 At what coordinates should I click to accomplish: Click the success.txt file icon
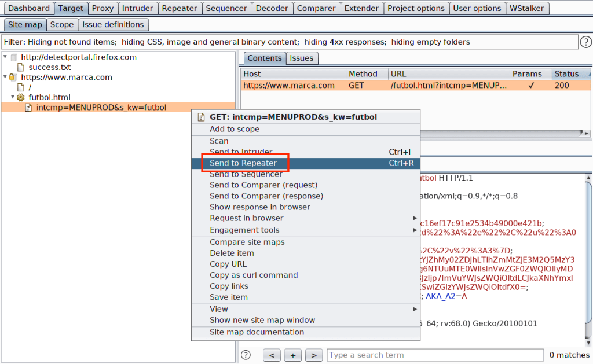[20, 67]
